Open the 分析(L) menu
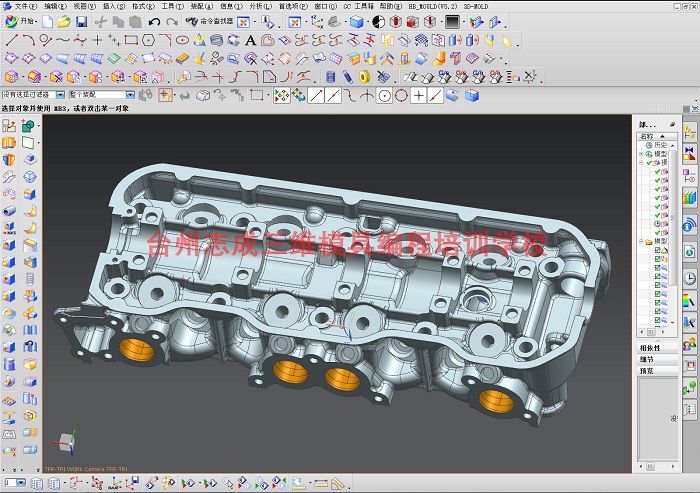 pyautogui.click(x=260, y=6)
